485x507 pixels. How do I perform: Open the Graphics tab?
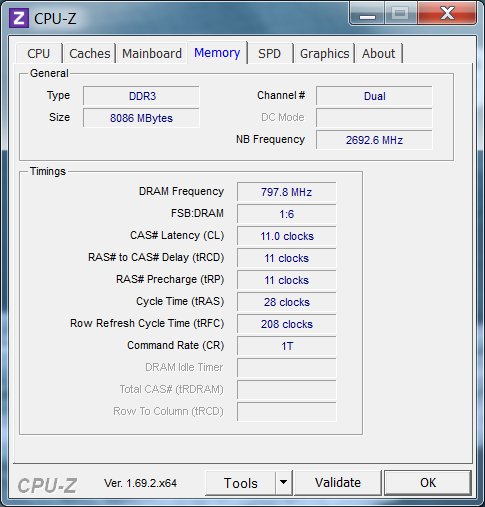click(324, 53)
